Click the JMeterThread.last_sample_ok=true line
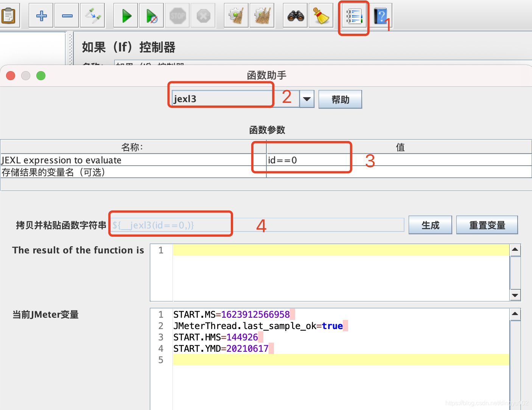532x410 pixels. (x=258, y=326)
